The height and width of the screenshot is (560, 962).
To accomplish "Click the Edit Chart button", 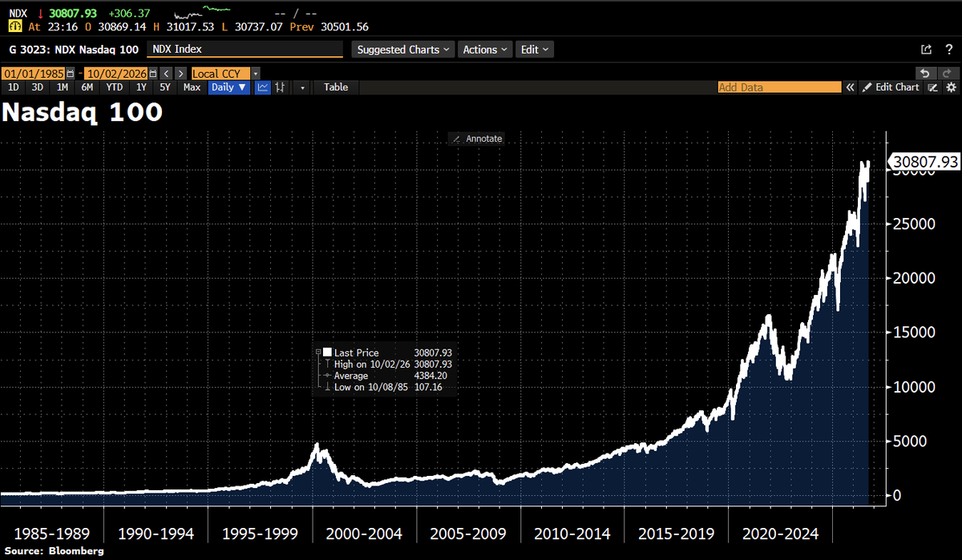I will click(x=890, y=87).
